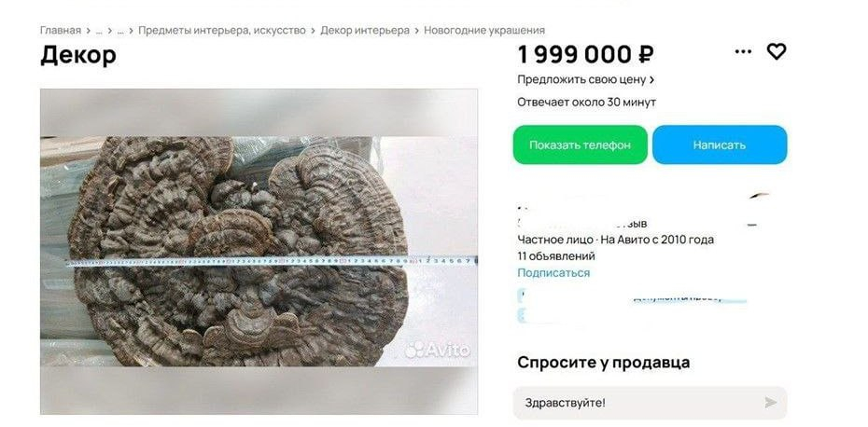Open 'Новогодние украшения' breadcrumb category

point(484,31)
